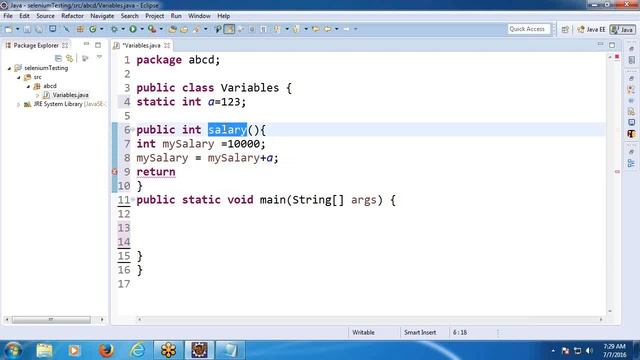Switch to the Java EE perspective
The height and width of the screenshot is (360, 640).
(x=591, y=29)
